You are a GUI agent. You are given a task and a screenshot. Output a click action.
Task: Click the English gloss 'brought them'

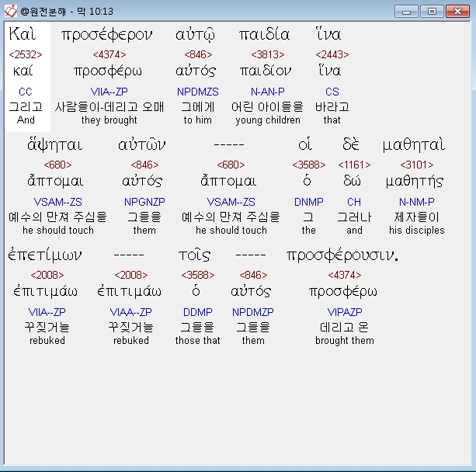tap(345, 341)
